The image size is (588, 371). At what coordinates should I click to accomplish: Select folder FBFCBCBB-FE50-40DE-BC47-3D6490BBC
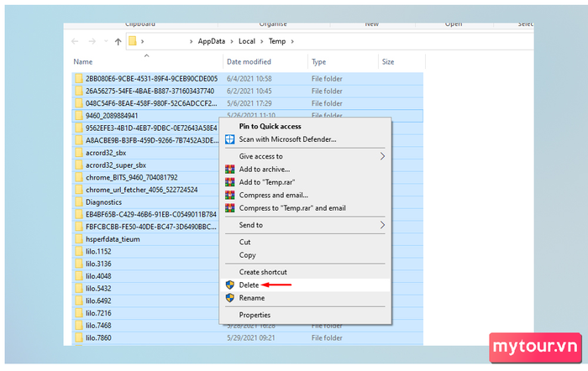click(x=150, y=227)
